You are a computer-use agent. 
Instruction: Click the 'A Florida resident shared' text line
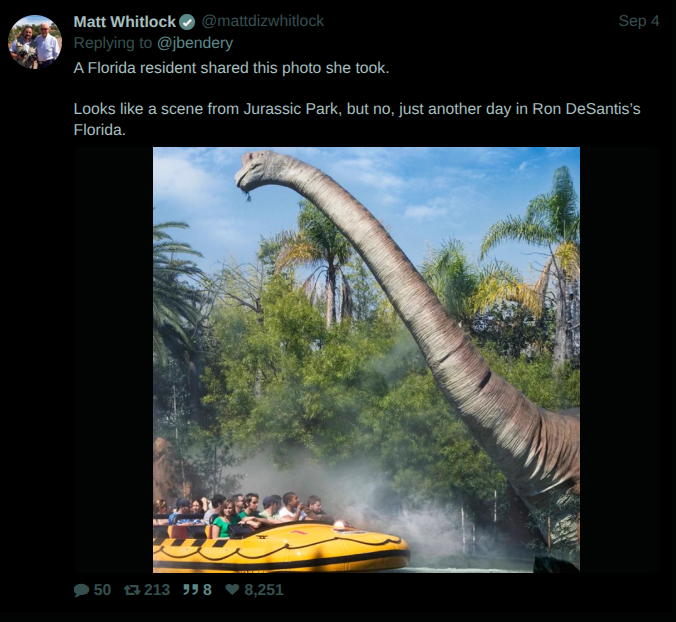pyautogui.click(x=231, y=68)
